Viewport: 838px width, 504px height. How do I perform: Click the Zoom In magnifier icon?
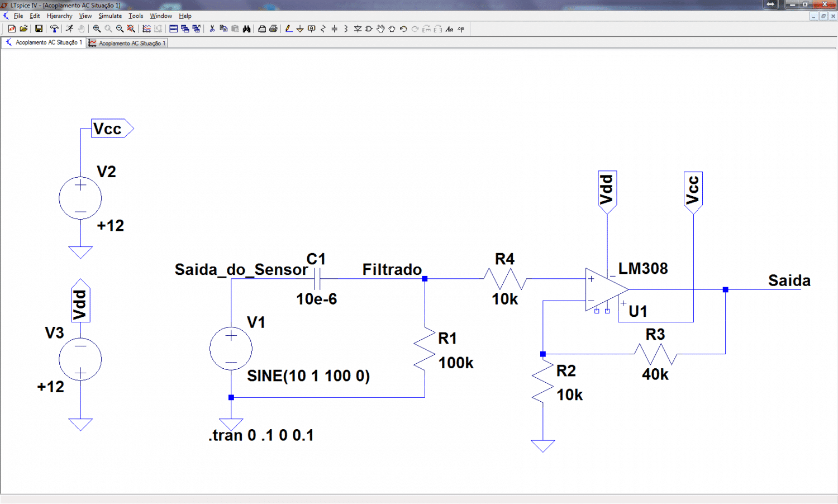tap(97, 28)
